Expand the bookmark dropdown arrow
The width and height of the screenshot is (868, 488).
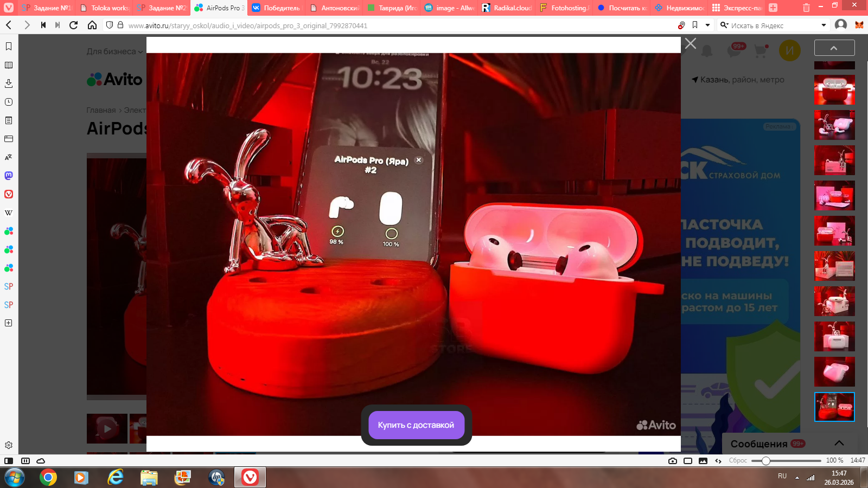click(707, 25)
